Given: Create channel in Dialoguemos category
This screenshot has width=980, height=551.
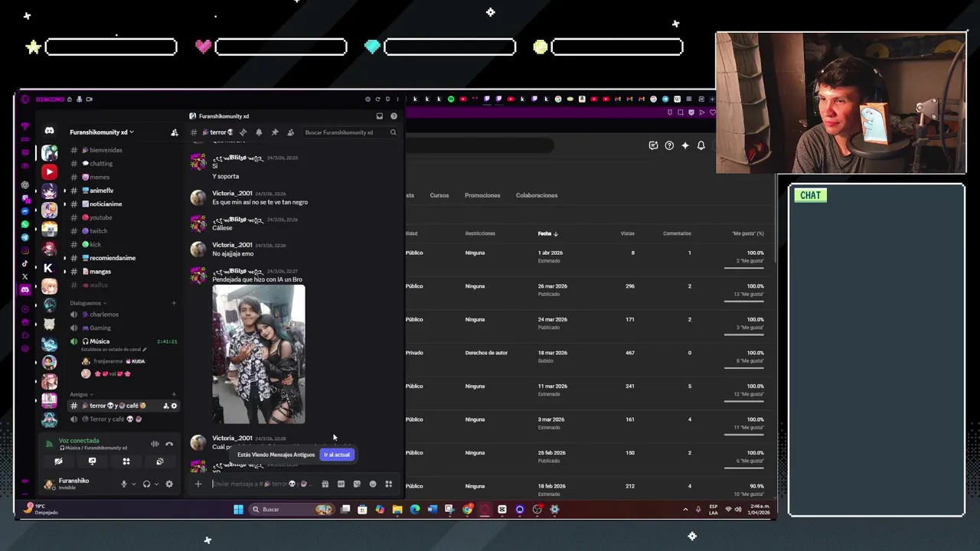Looking at the screenshot, I should click(174, 303).
